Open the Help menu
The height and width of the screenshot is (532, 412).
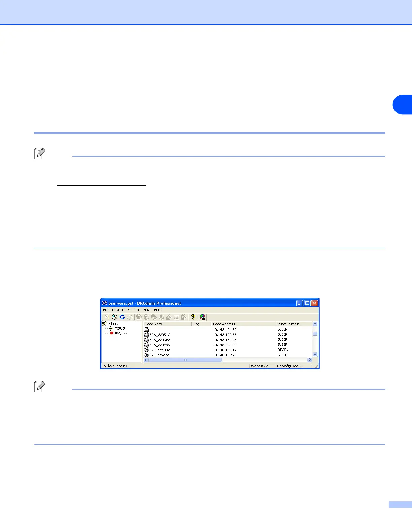[158, 310]
